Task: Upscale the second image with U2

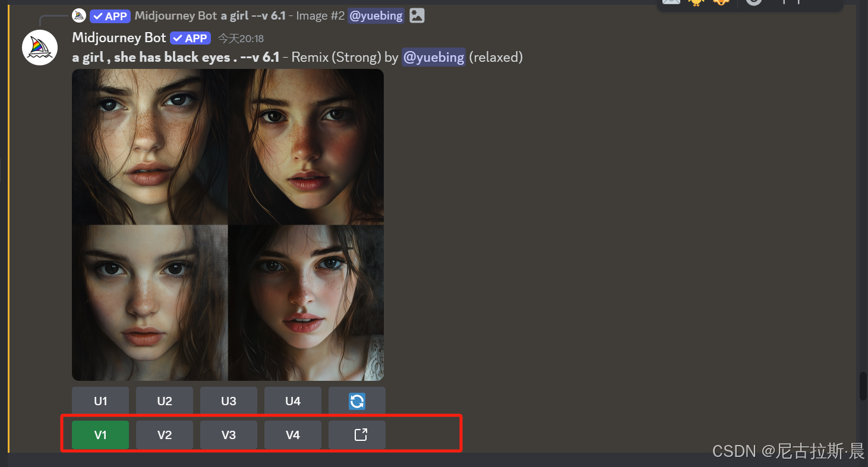Action: click(165, 401)
